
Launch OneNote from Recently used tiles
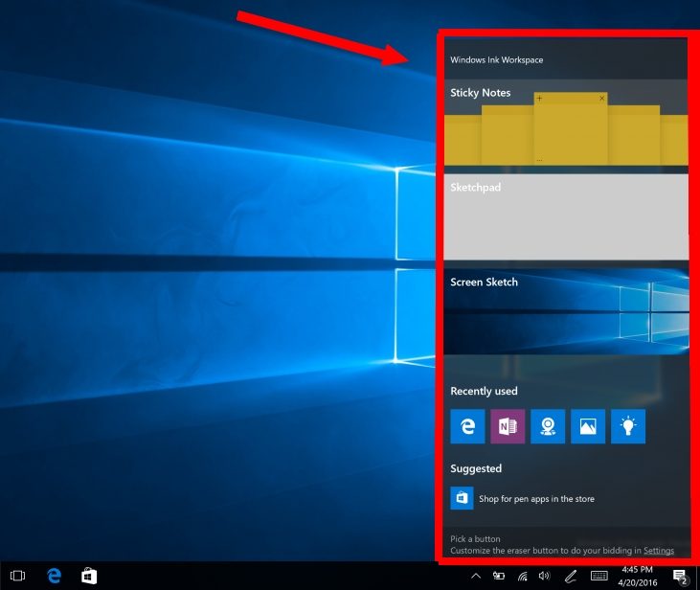coord(508,427)
